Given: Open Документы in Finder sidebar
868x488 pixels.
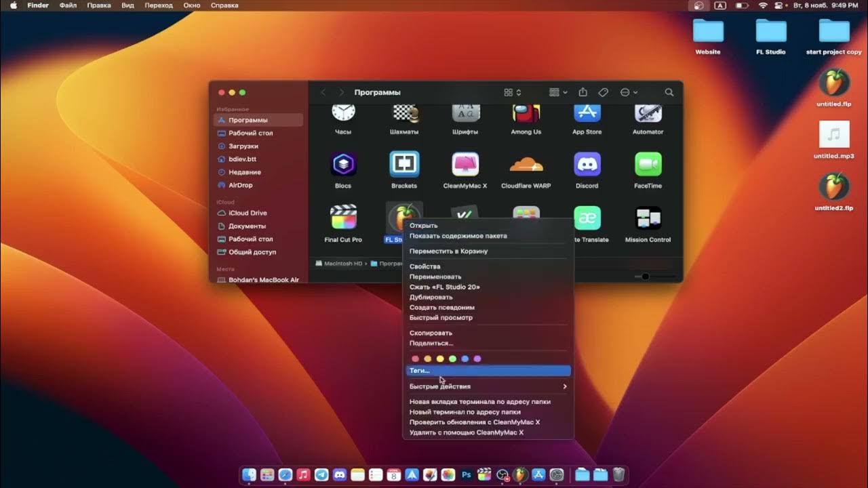Looking at the screenshot, I should (258, 226).
